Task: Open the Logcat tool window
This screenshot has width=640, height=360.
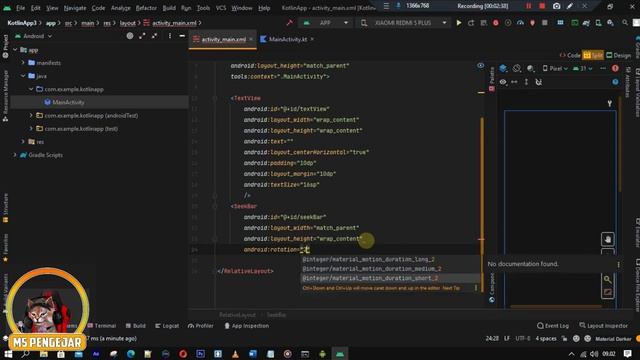Action: tap(167, 326)
